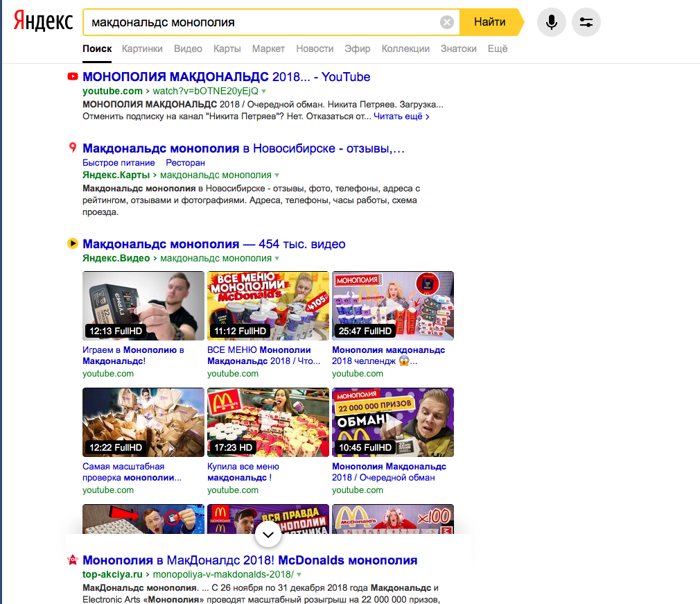Open search settings slider icon
The height and width of the screenshot is (604, 700).
pos(586,22)
